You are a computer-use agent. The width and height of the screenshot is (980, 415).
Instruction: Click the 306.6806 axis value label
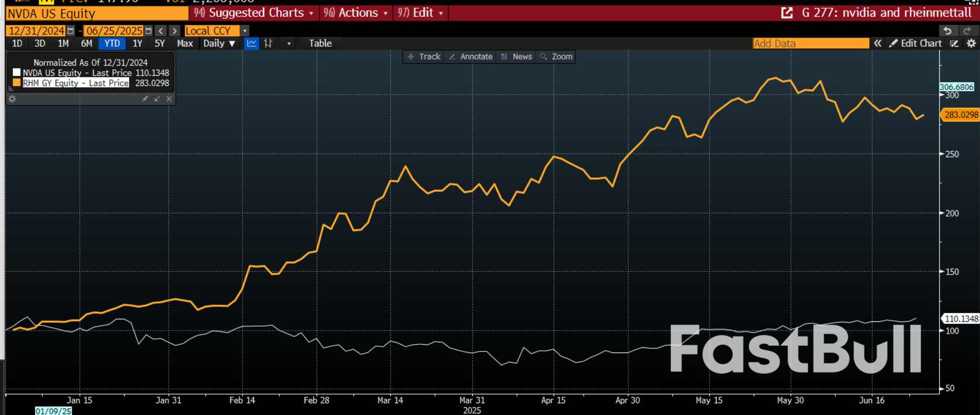click(x=957, y=87)
